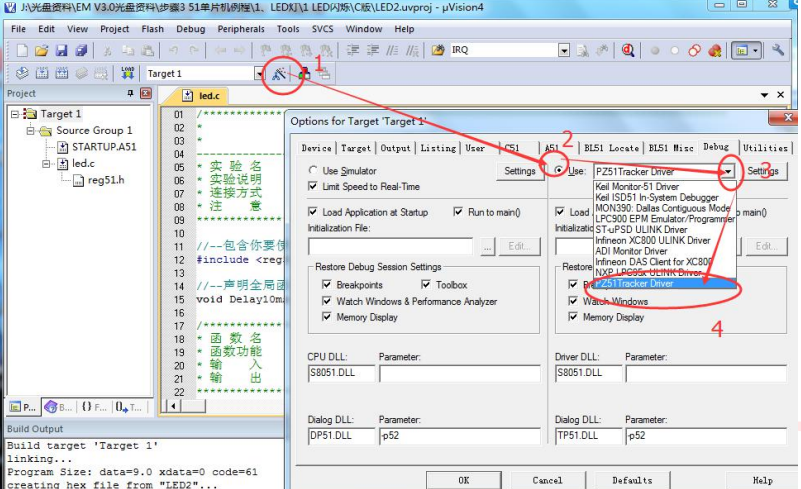Click the Build target icon
801x489 pixels.
pos(42,73)
